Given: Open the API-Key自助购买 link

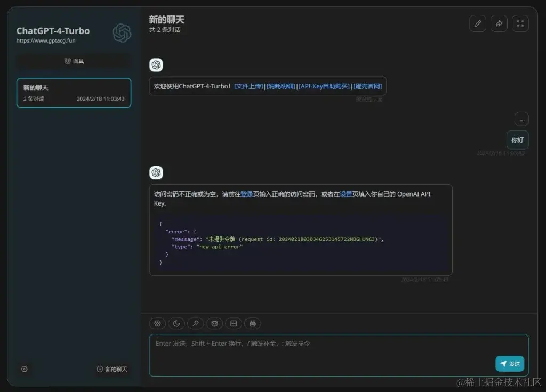Looking at the screenshot, I should [324, 86].
